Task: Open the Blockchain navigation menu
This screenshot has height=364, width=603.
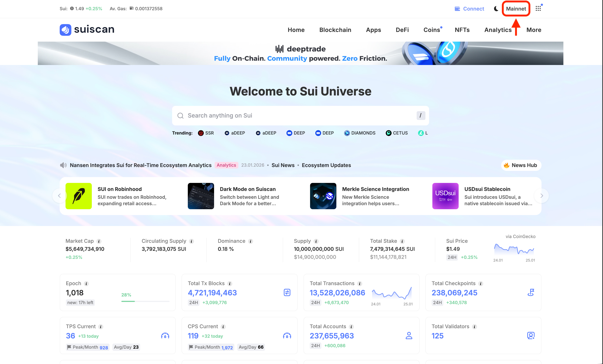Action: coord(335,30)
